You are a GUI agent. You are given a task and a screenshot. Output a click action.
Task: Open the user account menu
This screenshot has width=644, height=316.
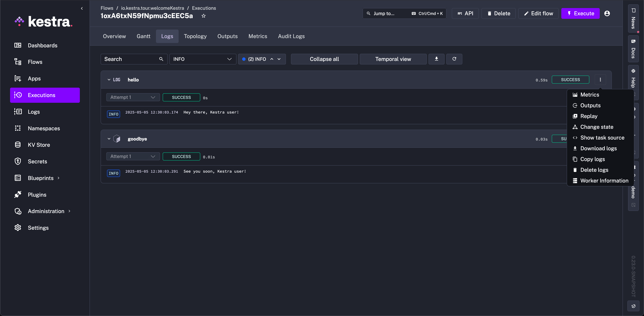click(x=607, y=13)
